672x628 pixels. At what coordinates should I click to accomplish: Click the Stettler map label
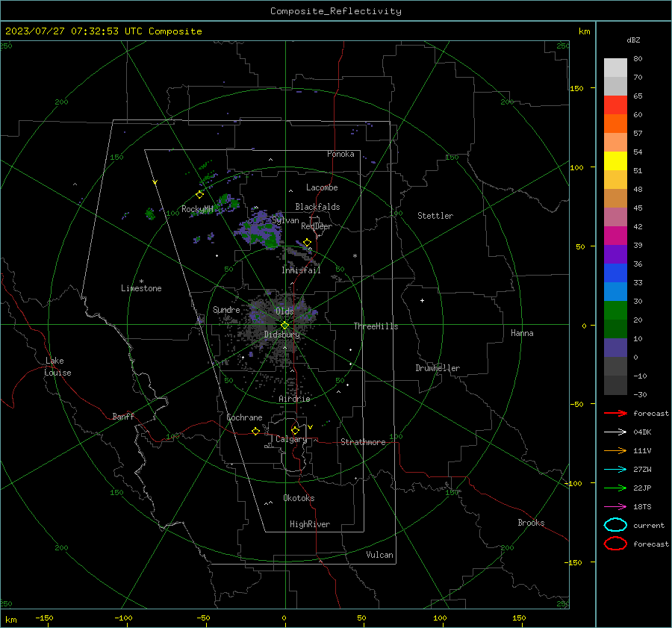click(435, 216)
